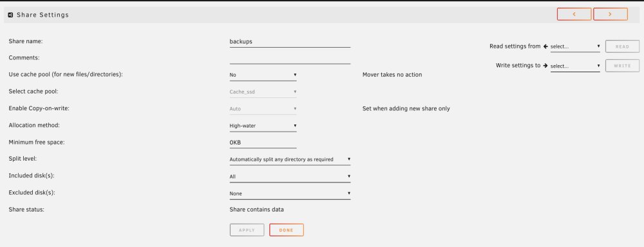Open the Write settings to select dropdown
This screenshot has height=247, width=644.
575,66
